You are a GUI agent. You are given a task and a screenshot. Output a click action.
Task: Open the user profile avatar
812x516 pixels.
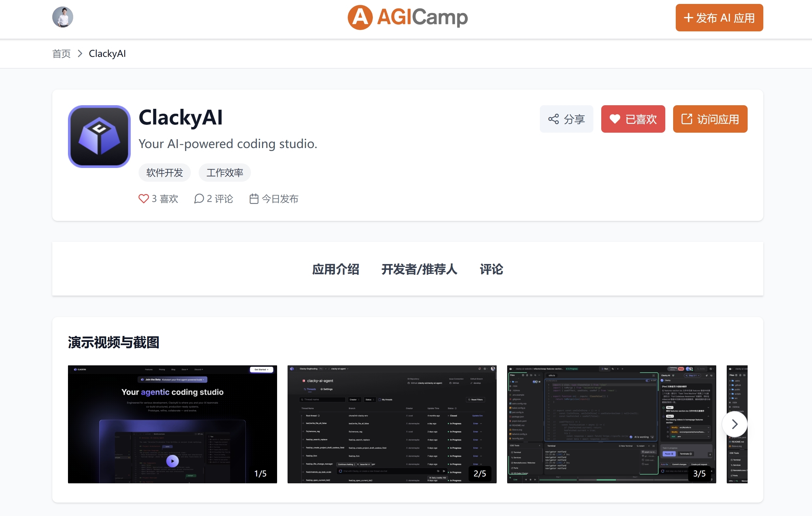coord(63,17)
